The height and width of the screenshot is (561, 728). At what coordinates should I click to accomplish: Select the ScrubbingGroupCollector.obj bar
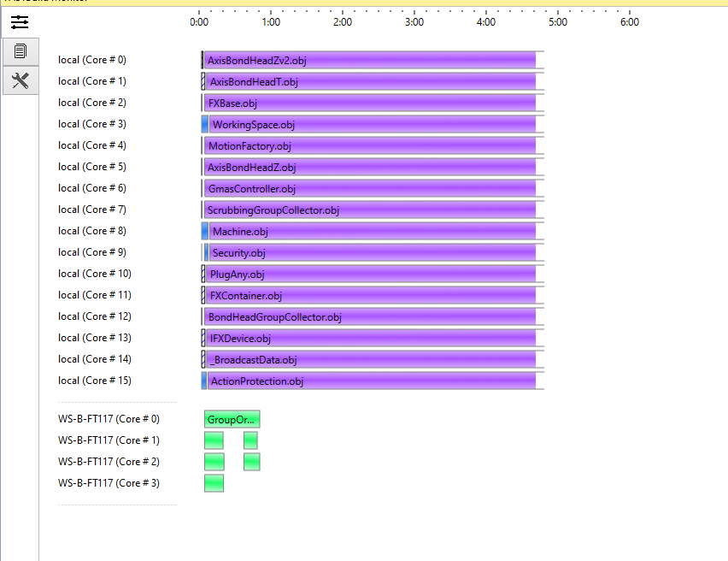click(367, 210)
